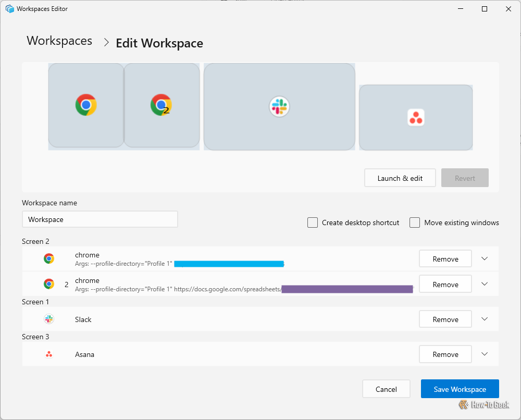Click the Workspace name text field

[100, 219]
